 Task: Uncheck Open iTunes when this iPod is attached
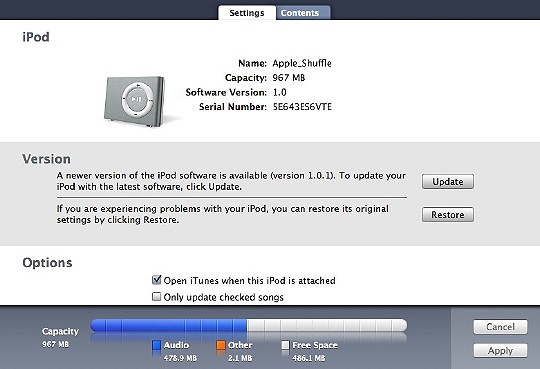pos(157,280)
